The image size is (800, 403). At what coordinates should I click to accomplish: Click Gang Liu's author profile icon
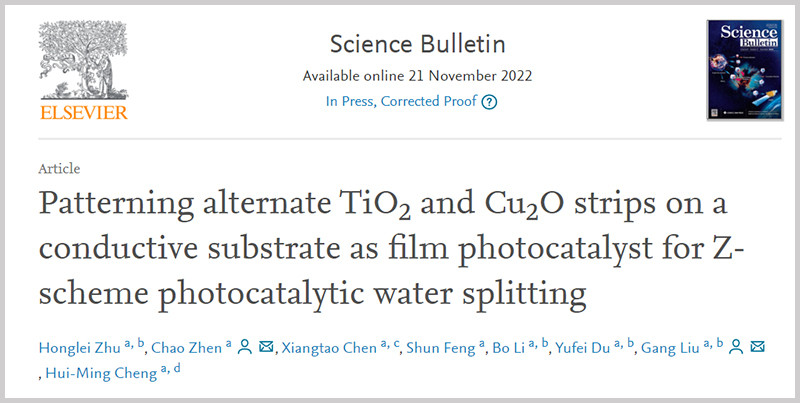(736, 347)
